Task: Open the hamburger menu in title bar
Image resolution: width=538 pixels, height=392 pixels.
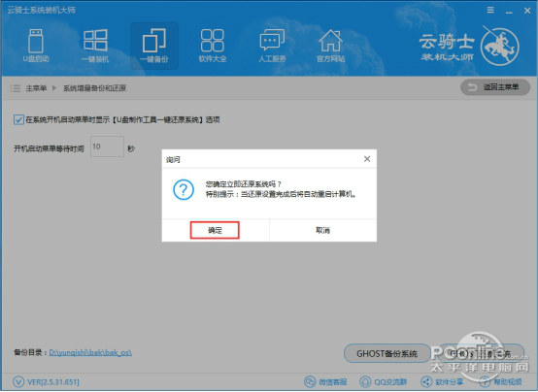Action: click(x=490, y=11)
